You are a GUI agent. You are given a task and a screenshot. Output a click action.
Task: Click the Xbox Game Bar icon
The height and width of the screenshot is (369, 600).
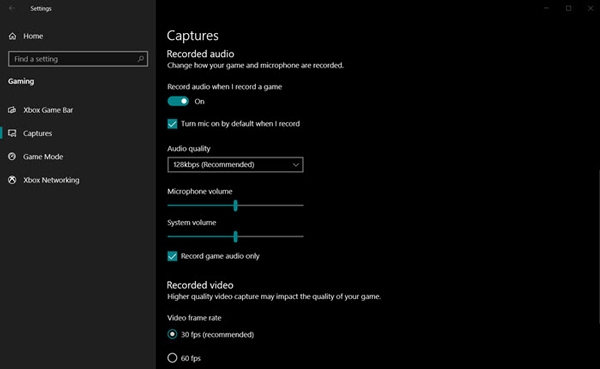pos(12,110)
